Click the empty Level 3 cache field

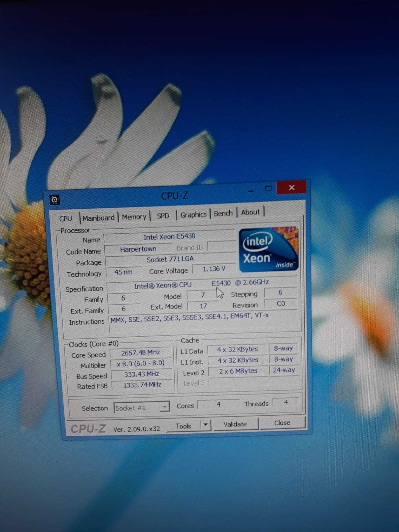pyautogui.click(x=238, y=382)
